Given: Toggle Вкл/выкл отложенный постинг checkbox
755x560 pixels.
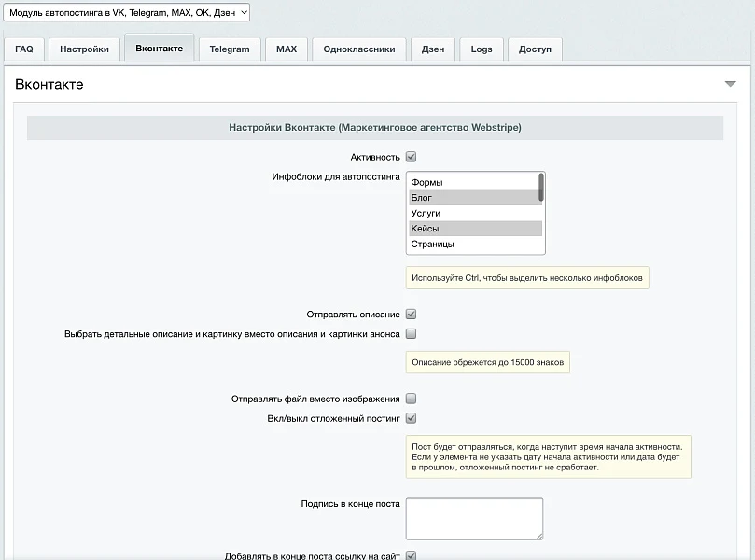Looking at the screenshot, I should [412, 418].
